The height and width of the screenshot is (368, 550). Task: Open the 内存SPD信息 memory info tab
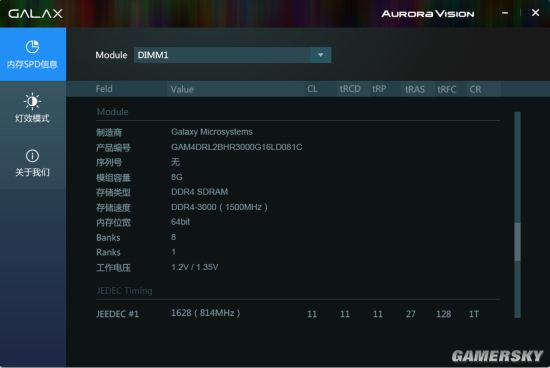(x=33, y=54)
